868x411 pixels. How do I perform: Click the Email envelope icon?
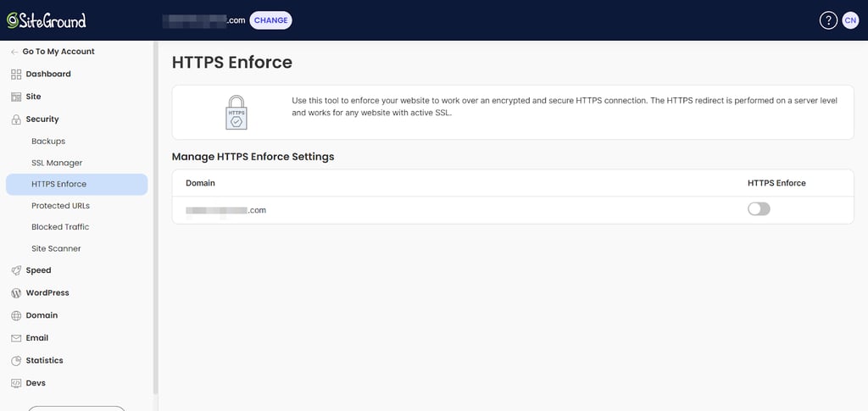click(16, 338)
